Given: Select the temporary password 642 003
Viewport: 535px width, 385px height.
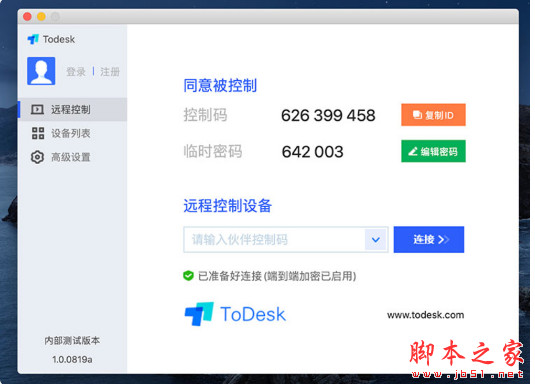Looking at the screenshot, I should pos(313,152).
